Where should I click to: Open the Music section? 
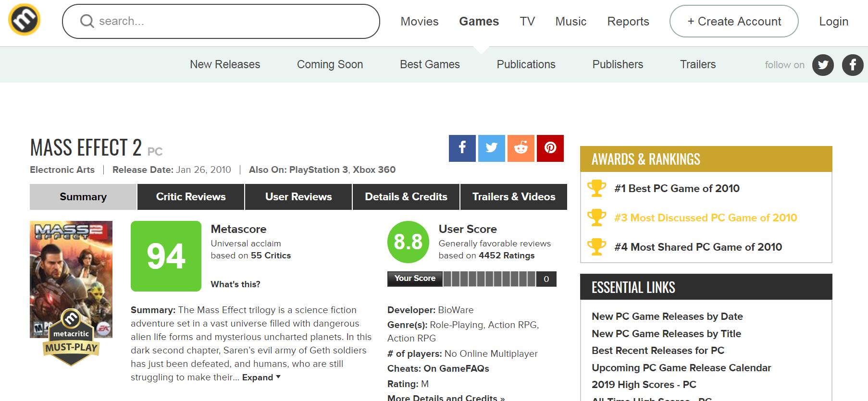(571, 21)
